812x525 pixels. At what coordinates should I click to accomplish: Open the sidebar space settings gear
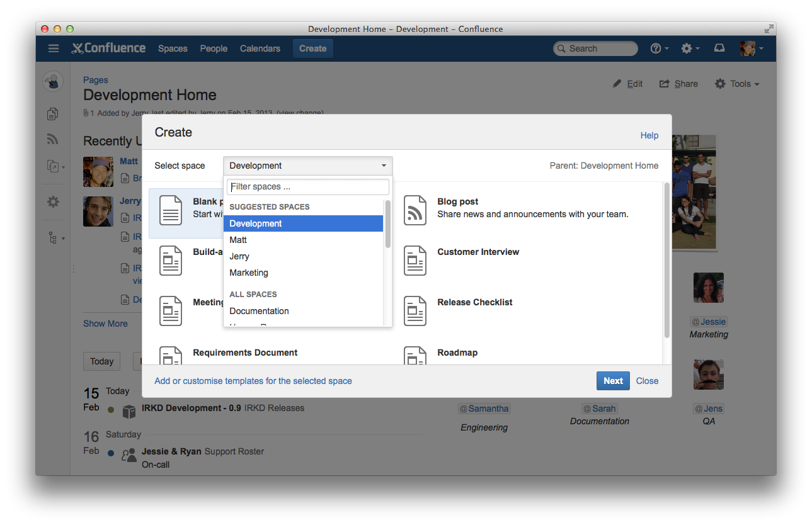pyautogui.click(x=53, y=202)
